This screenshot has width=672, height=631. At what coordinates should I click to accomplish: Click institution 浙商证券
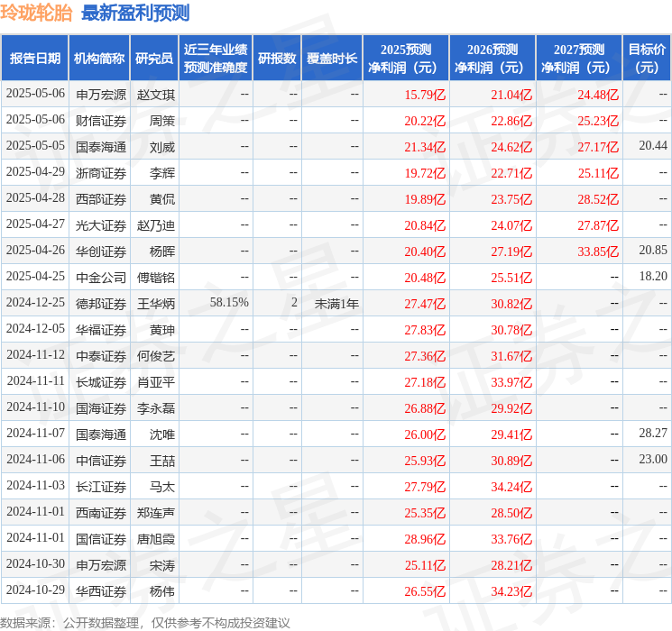pyautogui.click(x=101, y=173)
